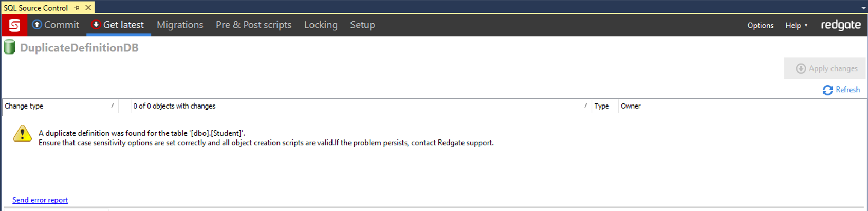Open the Commit tab
The height and width of the screenshot is (211, 868).
(56, 25)
